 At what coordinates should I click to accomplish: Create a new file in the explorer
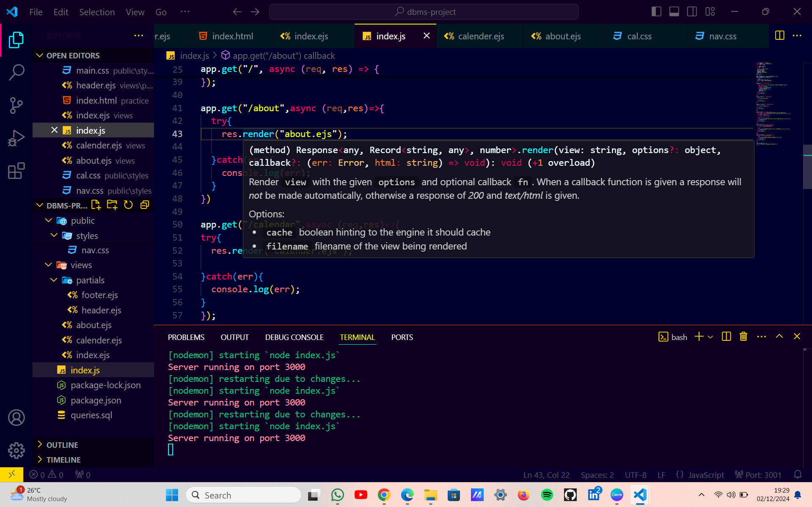tap(95, 205)
